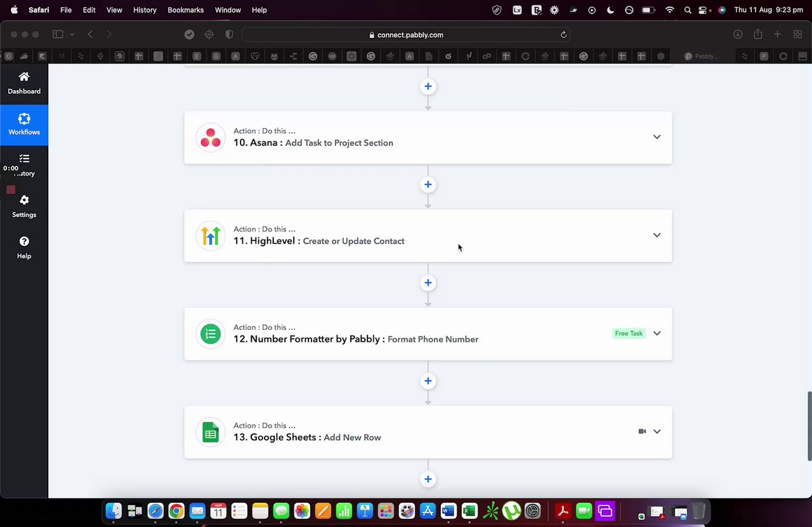Image resolution: width=812 pixels, height=527 pixels.
Task: Click the Asana app icon on step 10
Action: (x=211, y=138)
